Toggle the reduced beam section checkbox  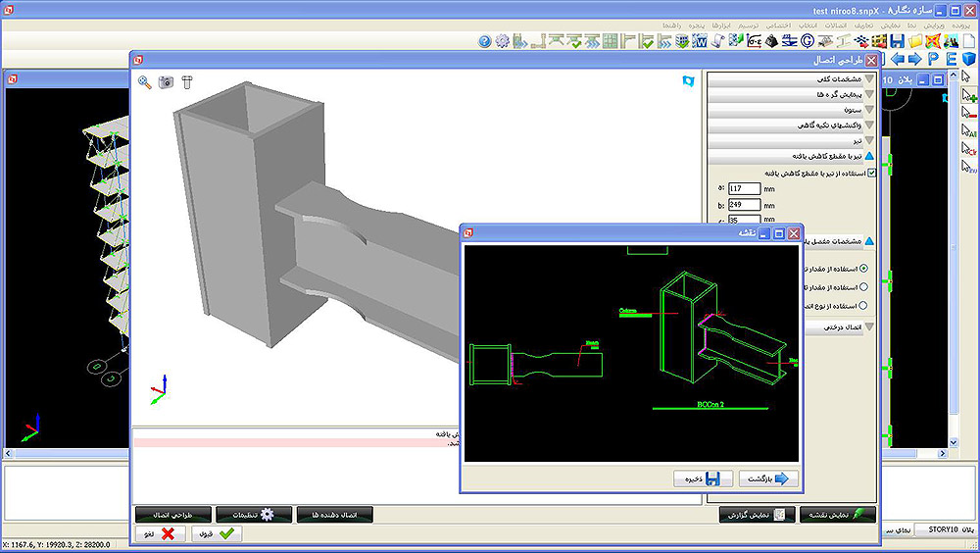point(871,173)
